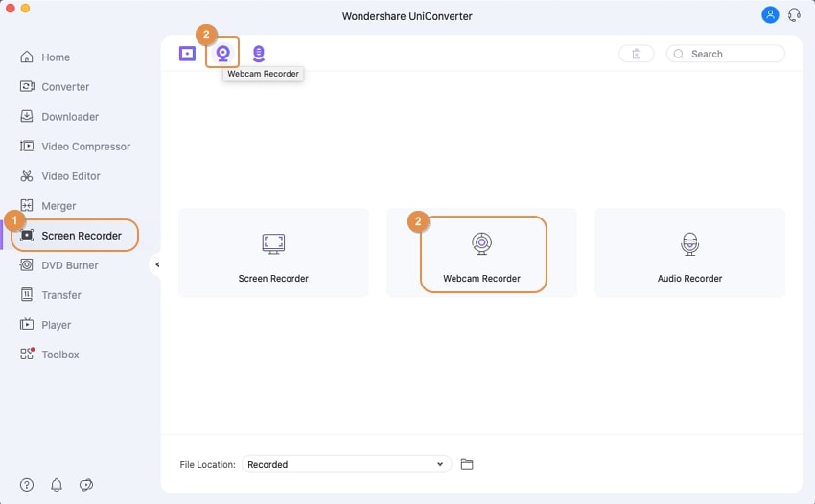Click the trash delete button
Viewport: 815px width, 504px height.
[x=637, y=54]
